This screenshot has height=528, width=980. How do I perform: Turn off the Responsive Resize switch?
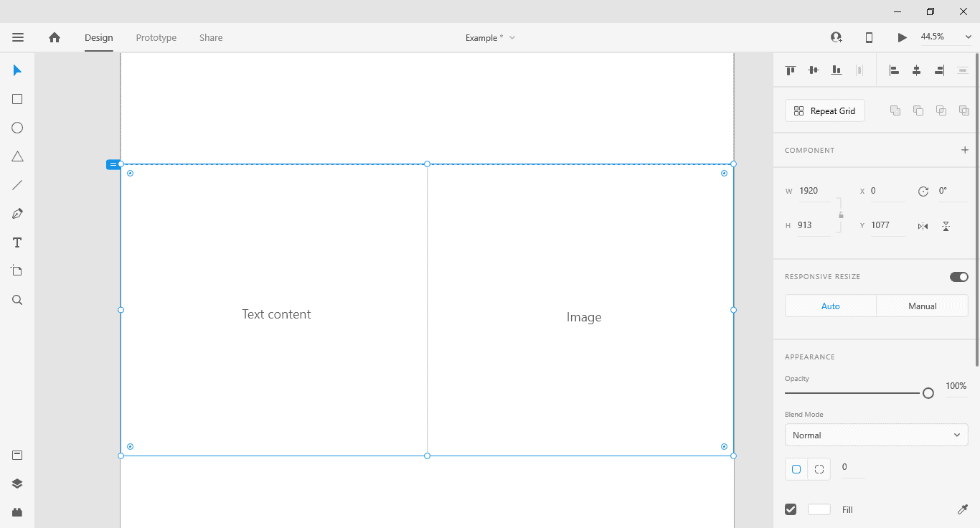click(x=959, y=277)
